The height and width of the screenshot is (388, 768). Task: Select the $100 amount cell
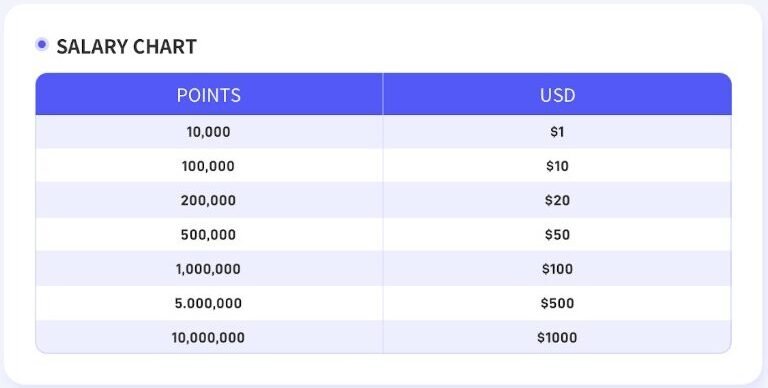557,268
